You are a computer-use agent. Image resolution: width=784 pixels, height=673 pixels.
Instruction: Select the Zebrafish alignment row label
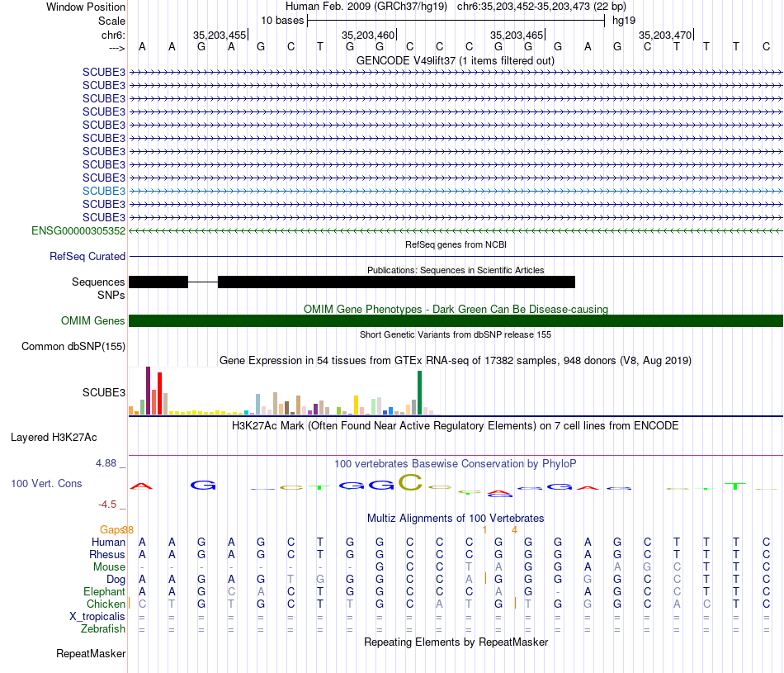[x=103, y=628]
